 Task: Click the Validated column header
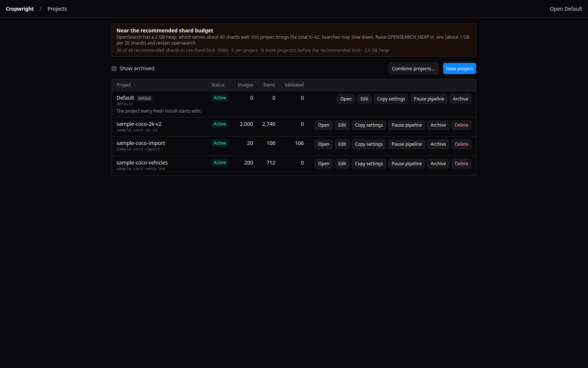(x=294, y=85)
